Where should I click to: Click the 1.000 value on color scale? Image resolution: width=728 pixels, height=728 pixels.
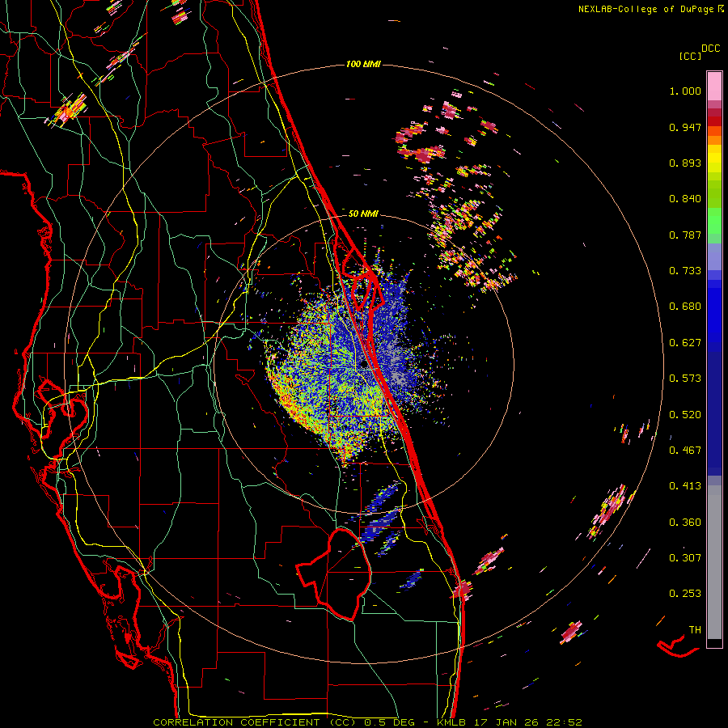click(x=685, y=91)
